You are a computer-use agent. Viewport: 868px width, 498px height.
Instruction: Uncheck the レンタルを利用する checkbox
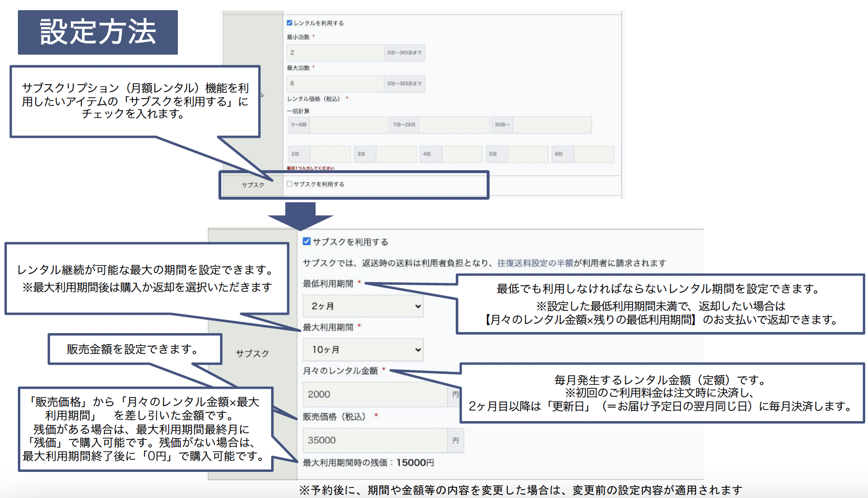click(x=289, y=23)
